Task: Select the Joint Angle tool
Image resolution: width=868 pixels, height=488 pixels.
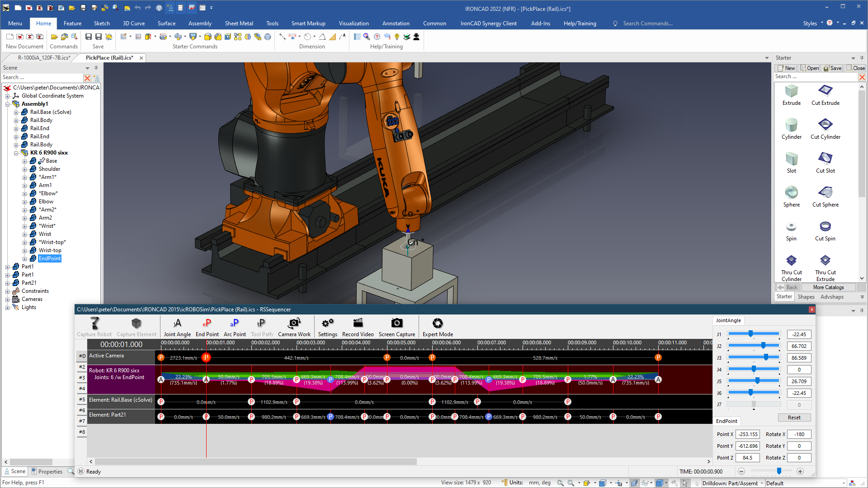Action: pyautogui.click(x=177, y=324)
